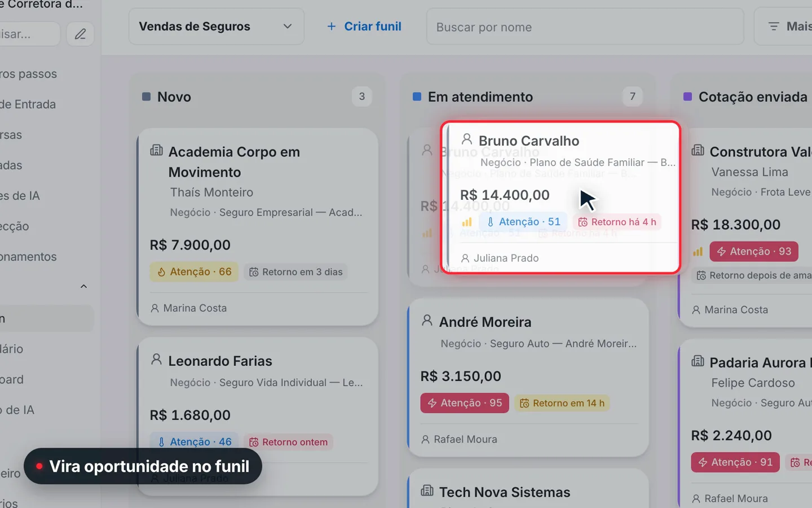Viewport: 812px width, 508px height.
Task: Click the bar chart icon on Bruno Carvalho card
Action: click(x=467, y=222)
